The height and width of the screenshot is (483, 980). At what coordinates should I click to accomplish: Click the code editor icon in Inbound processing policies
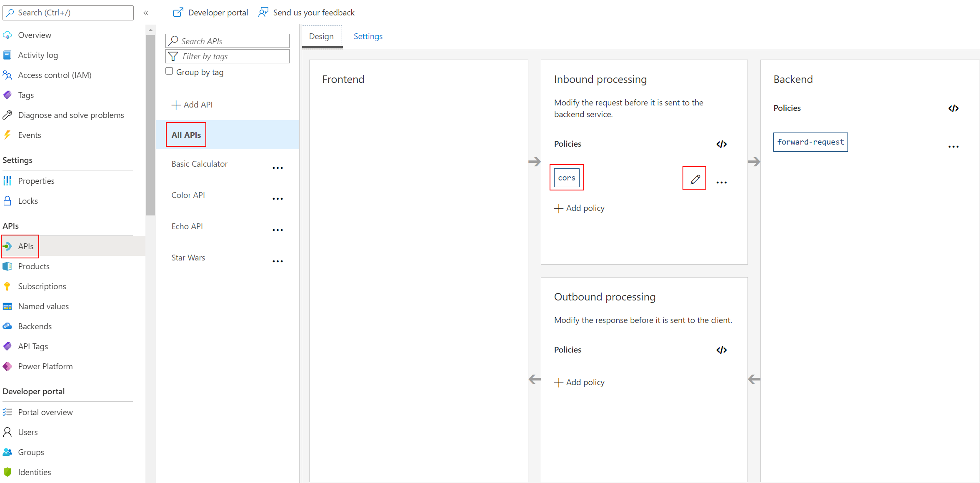click(721, 144)
